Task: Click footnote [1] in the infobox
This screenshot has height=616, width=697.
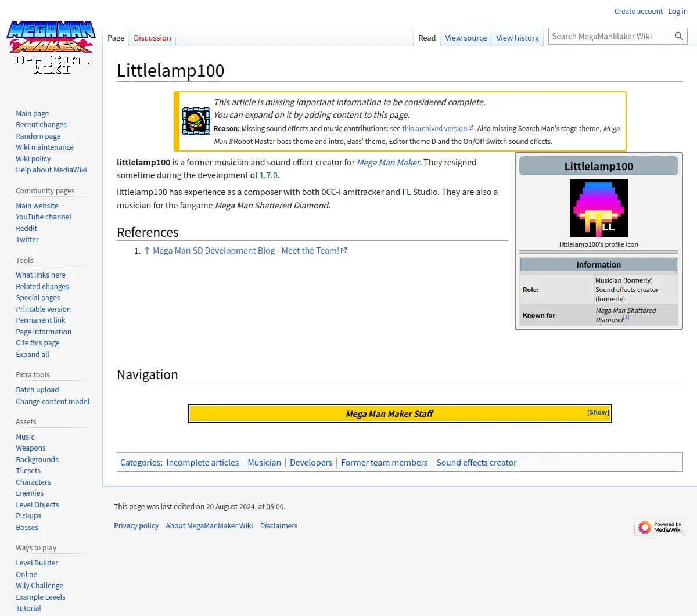Action: click(626, 318)
